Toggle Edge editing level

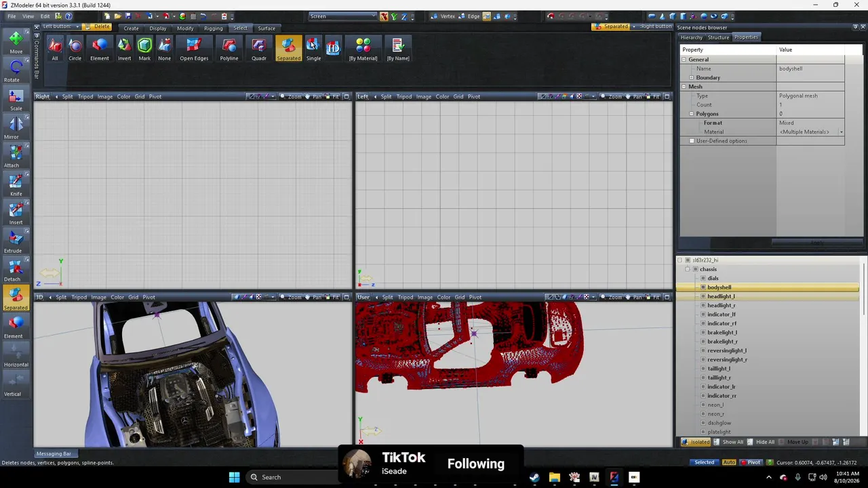point(469,16)
